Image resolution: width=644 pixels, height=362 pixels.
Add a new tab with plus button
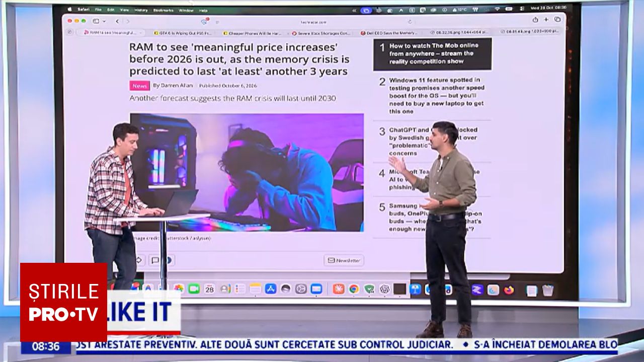click(546, 20)
